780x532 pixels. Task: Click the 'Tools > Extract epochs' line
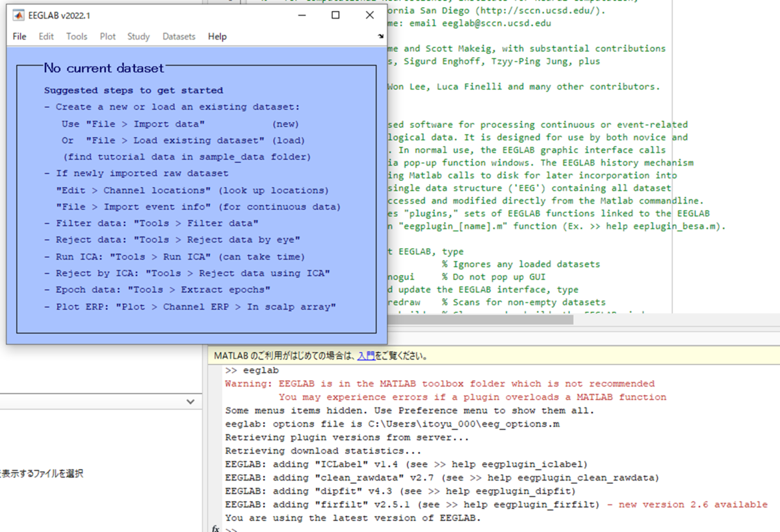pos(157,290)
